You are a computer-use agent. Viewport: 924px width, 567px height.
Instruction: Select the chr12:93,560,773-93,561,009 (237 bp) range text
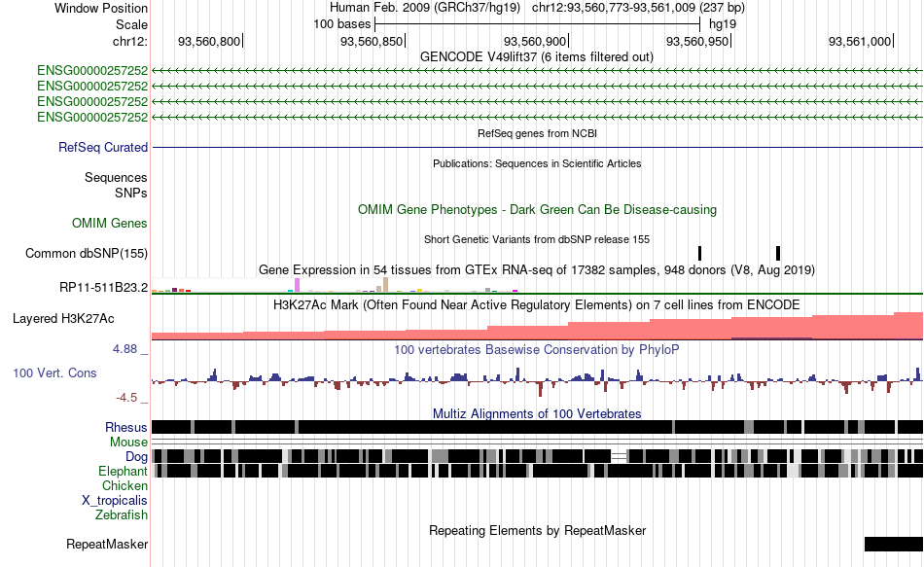[638, 8]
